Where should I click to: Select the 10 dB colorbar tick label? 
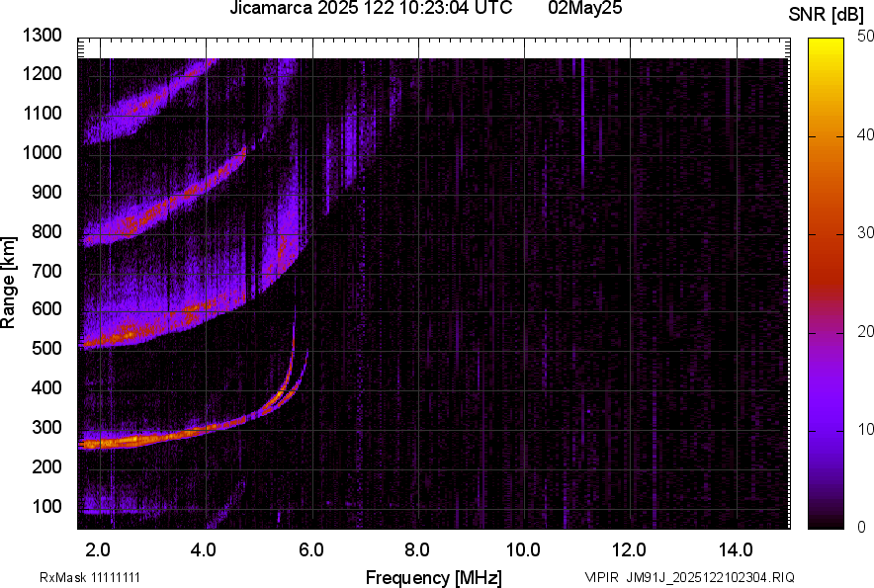pos(865,430)
